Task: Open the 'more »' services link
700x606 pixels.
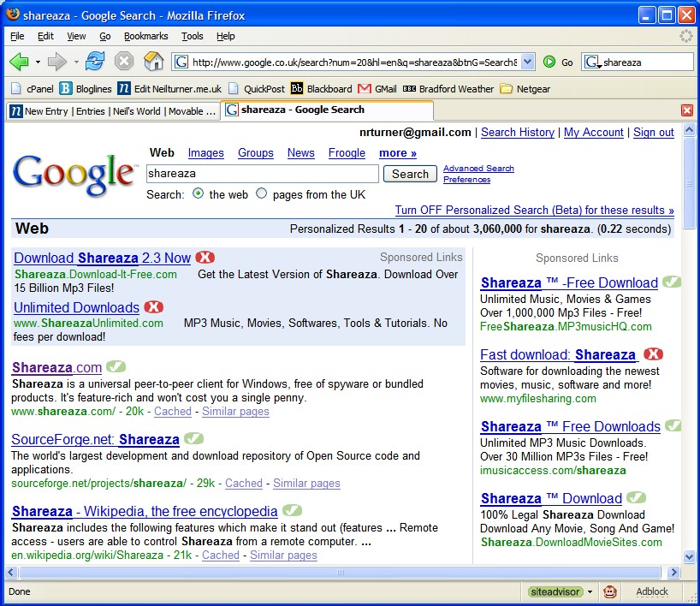Action: pos(398,152)
